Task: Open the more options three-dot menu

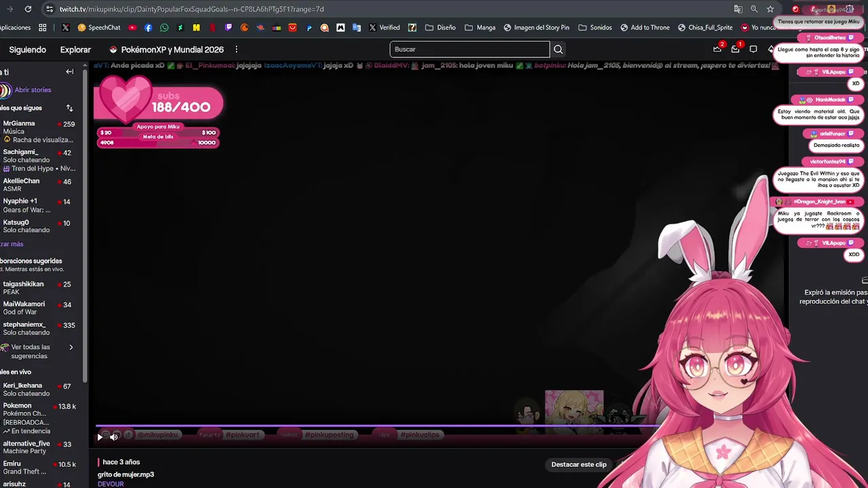Action: click(x=236, y=49)
